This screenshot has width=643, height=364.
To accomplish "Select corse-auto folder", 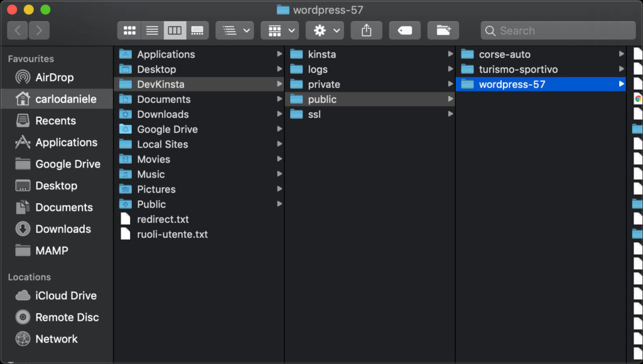I will pos(541,54).
